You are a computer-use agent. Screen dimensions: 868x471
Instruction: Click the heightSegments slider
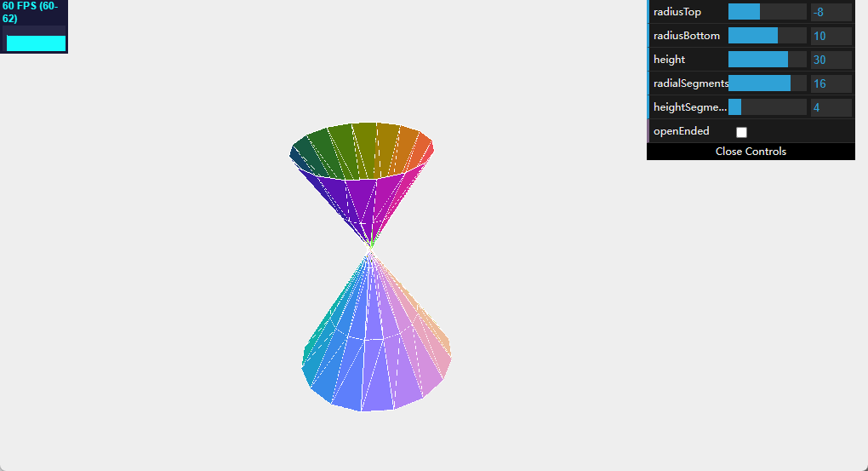click(x=767, y=107)
